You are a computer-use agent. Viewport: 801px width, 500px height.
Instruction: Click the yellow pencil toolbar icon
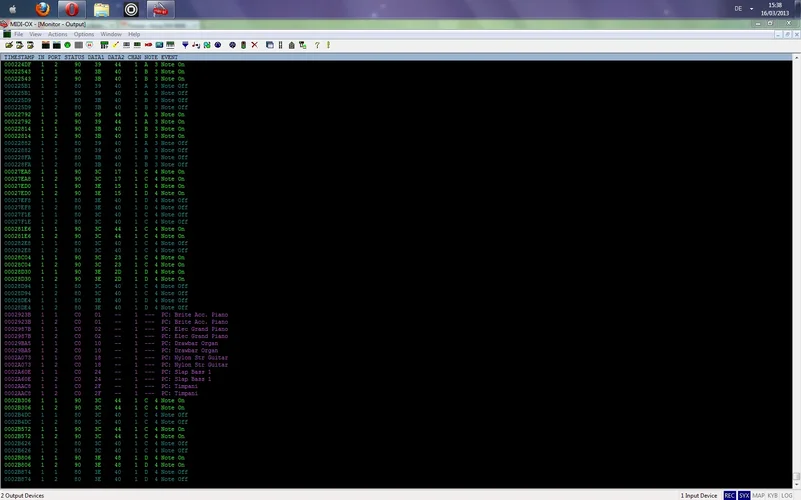click(x=115, y=45)
